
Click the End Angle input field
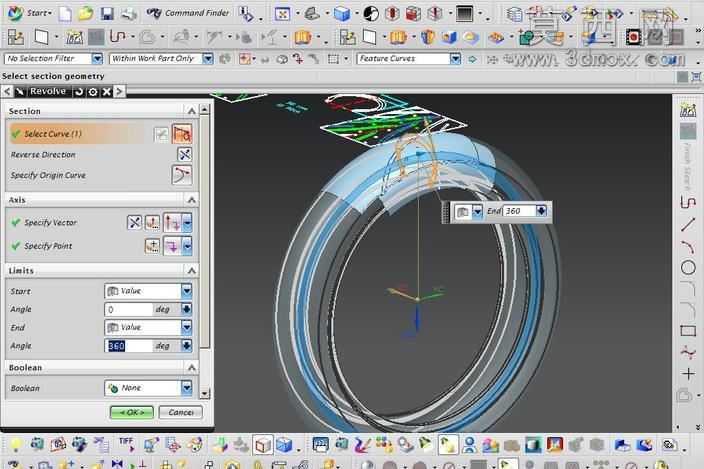(x=128, y=346)
